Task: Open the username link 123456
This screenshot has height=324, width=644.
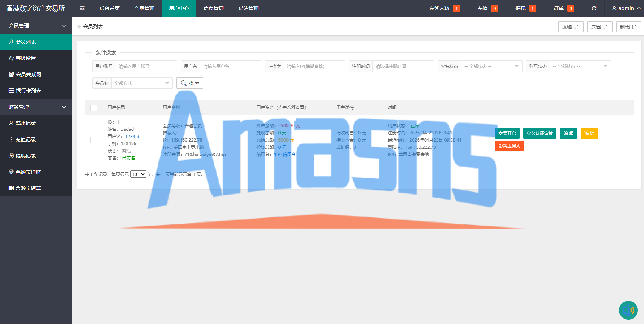Action: pos(133,137)
